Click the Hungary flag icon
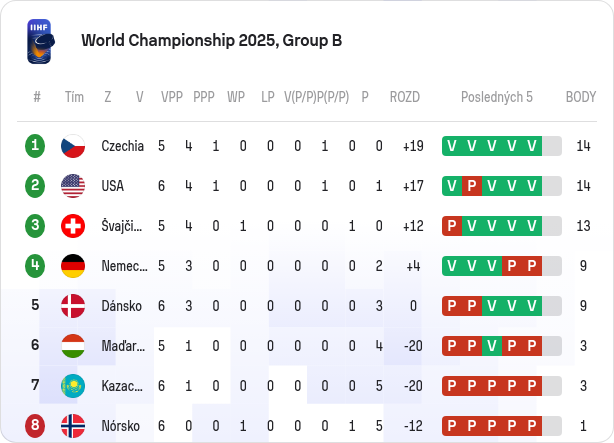Viewport: 614px width, 443px height. (x=73, y=346)
